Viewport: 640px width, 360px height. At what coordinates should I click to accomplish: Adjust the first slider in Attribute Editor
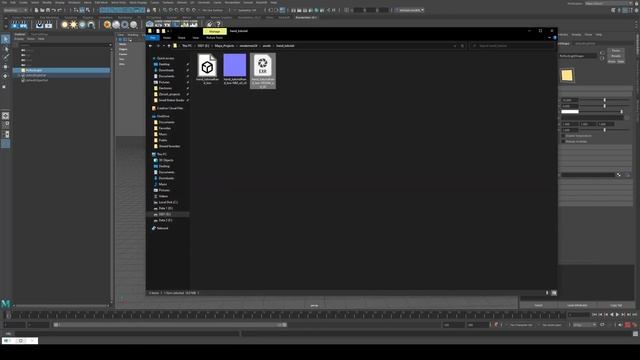pyautogui.click(x=605, y=100)
